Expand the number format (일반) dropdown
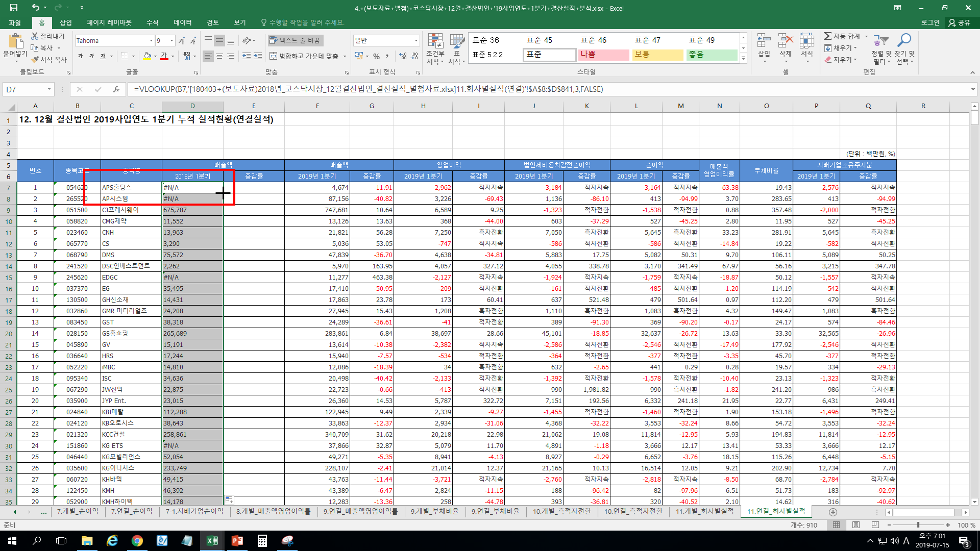Image resolution: width=980 pixels, height=551 pixels. coord(416,40)
